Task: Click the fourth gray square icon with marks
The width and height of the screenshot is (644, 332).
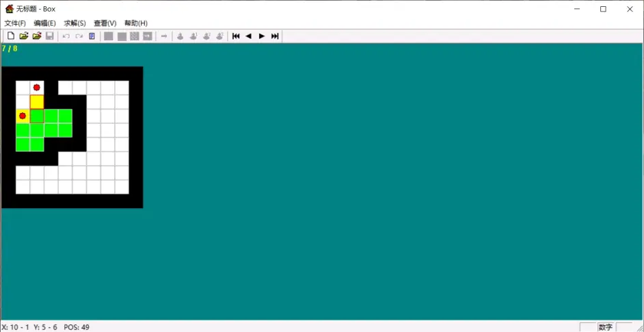Action: 148,36
